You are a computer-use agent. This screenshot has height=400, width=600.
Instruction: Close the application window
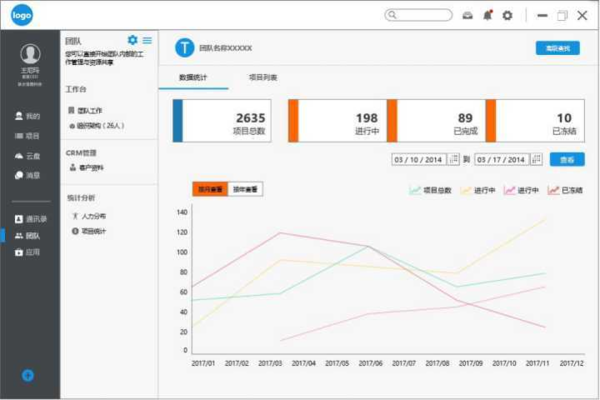point(582,15)
